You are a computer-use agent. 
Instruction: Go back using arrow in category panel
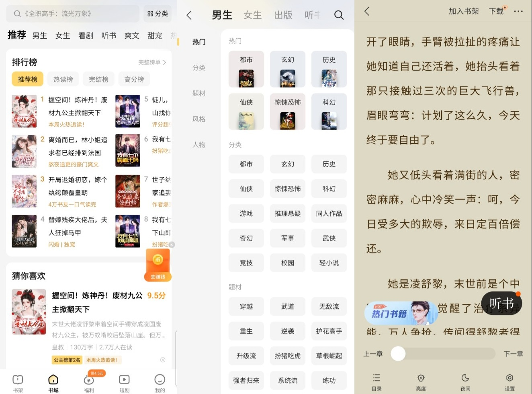coord(189,15)
